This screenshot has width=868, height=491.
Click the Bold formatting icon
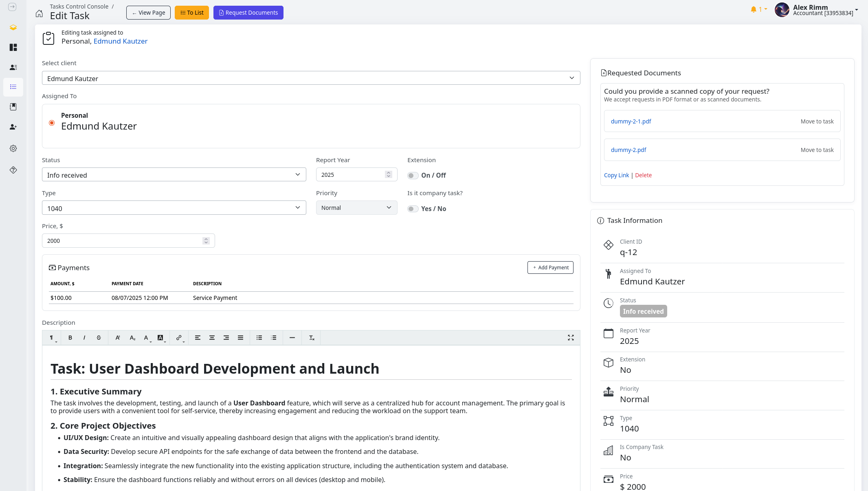click(x=70, y=338)
